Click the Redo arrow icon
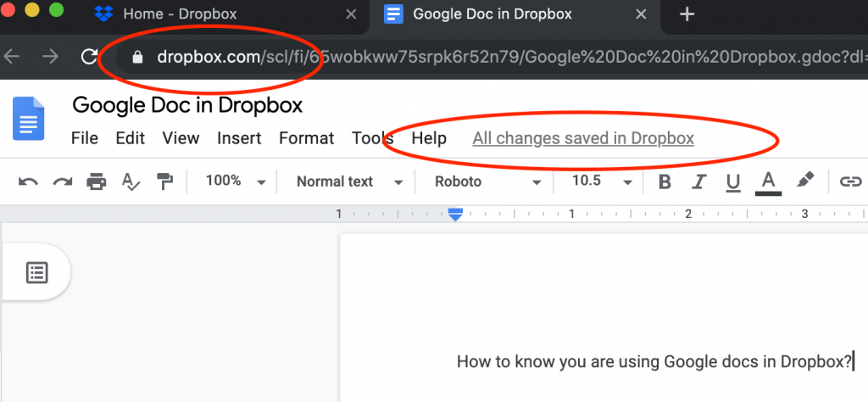 (x=63, y=181)
